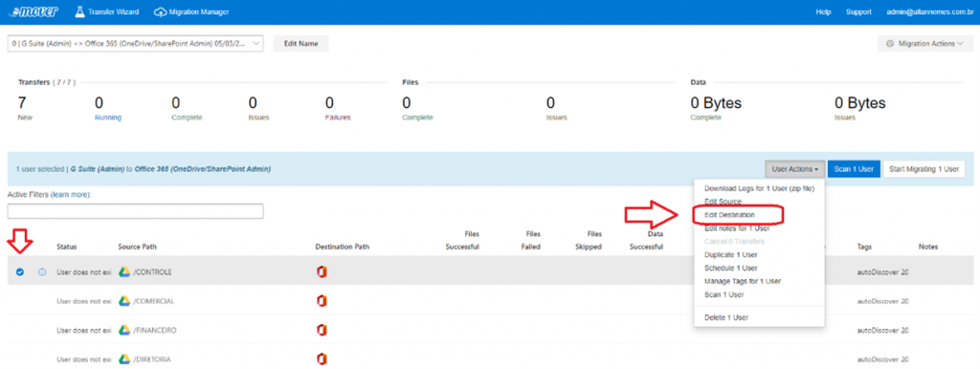Open the Migration Manager cloud icon
The width and height of the screenshot is (980, 369).
160,11
